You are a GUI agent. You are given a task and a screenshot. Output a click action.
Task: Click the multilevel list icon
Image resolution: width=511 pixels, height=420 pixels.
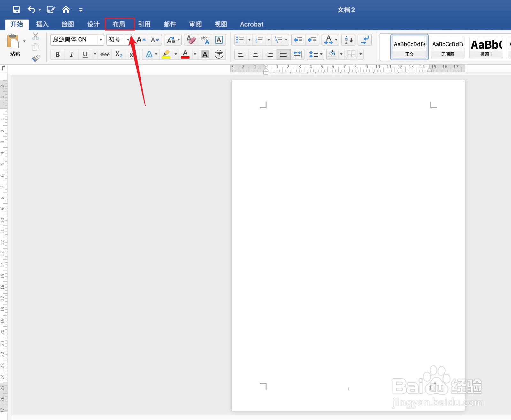(x=278, y=40)
